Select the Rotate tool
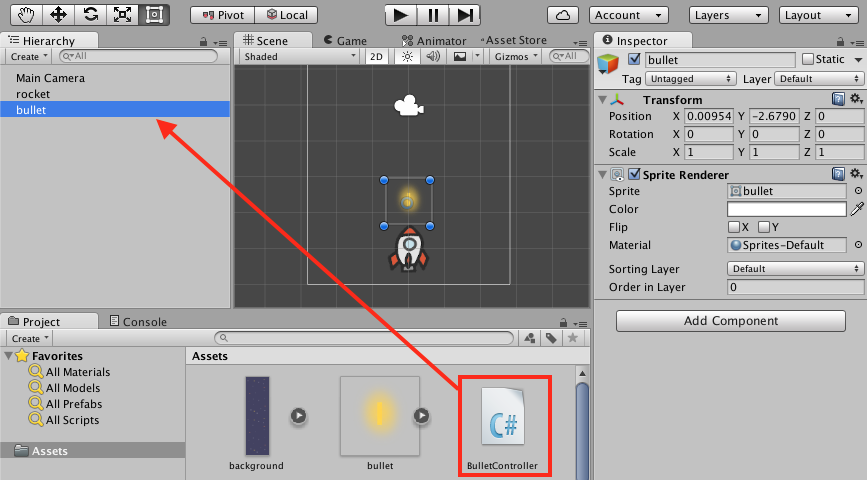The height and width of the screenshot is (480, 867). 90,14
